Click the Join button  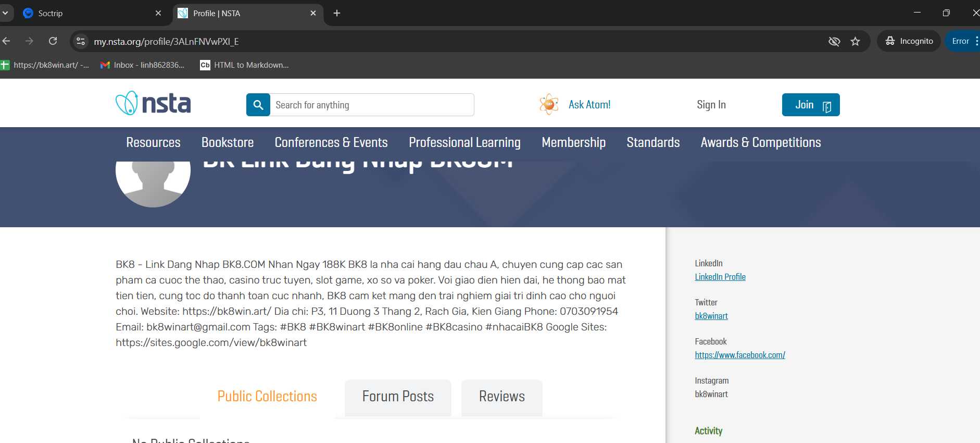click(x=810, y=105)
